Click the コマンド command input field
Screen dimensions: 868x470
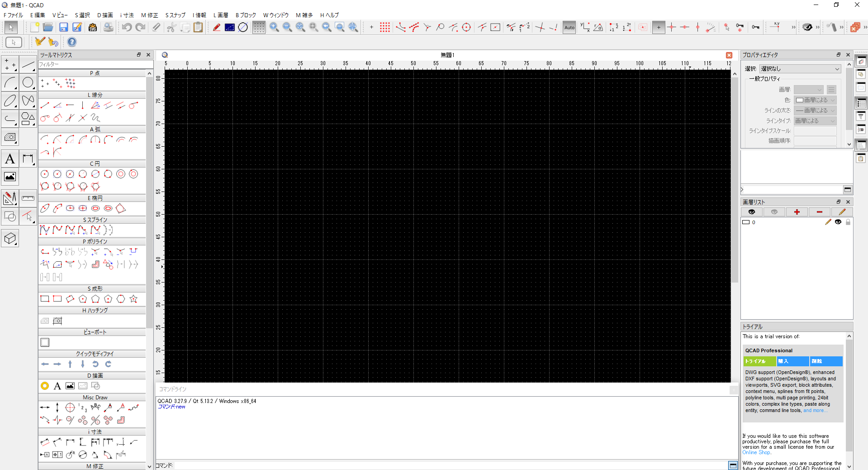(450, 465)
